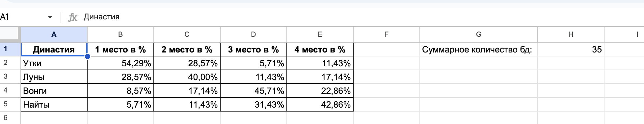Open the Name box dropdown arrow
The height and width of the screenshot is (124, 644).
click(50, 17)
